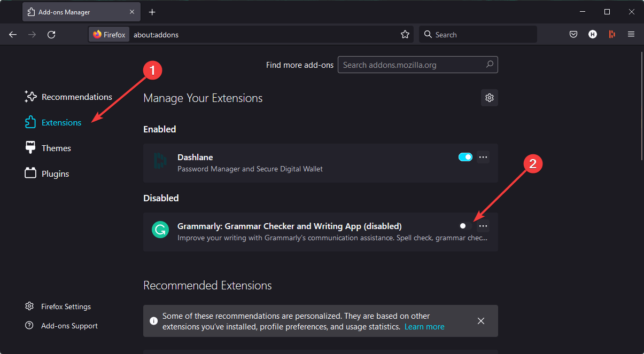Open more options for the Grammarly extension
The width and height of the screenshot is (644, 354).
coord(483,226)
